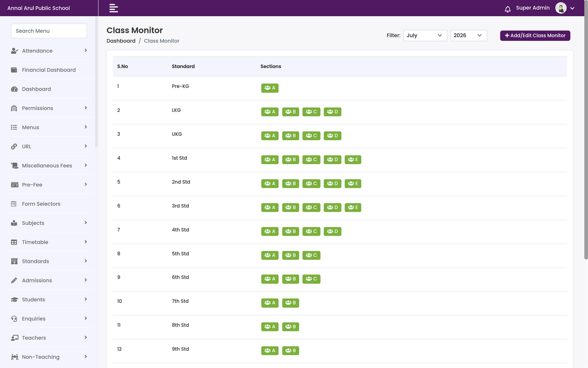Expand the Permissions submenu arrow

[86, 108]
